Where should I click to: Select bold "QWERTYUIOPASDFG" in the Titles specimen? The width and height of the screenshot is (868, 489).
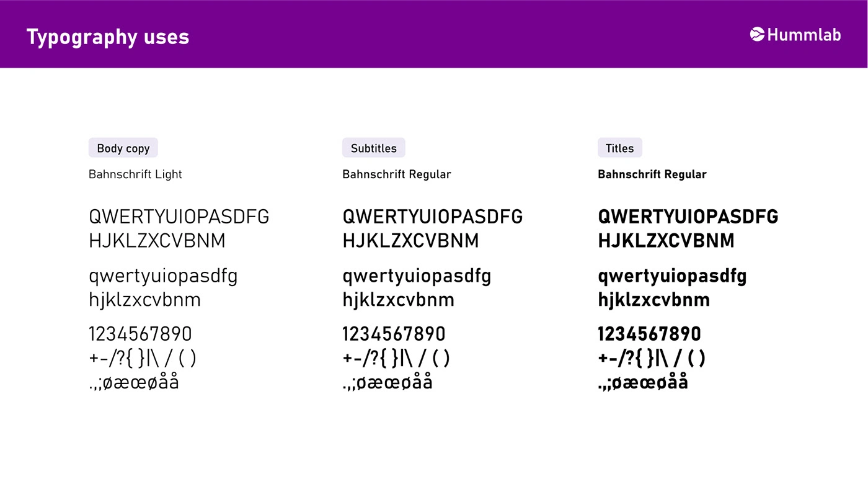click(x=688, y=217)
